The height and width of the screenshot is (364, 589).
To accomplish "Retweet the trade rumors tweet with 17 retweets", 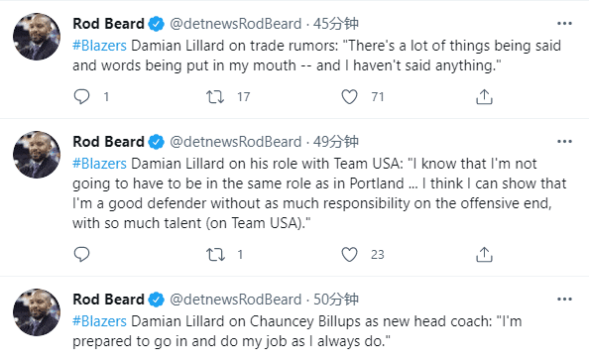I will point(215,97).
